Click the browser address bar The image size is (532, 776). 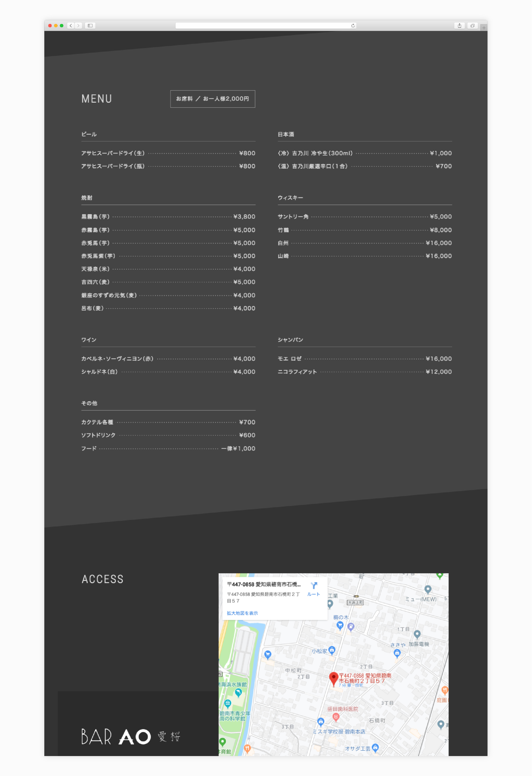[266, 26]
